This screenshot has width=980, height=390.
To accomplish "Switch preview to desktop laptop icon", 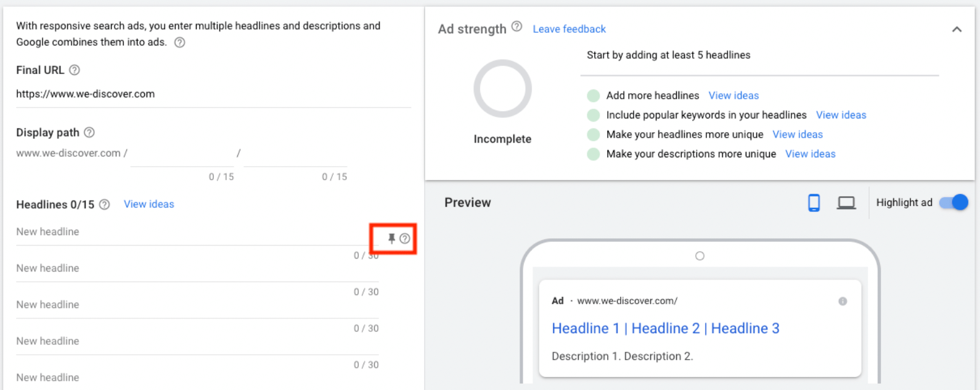I will [x=846, y=203].
